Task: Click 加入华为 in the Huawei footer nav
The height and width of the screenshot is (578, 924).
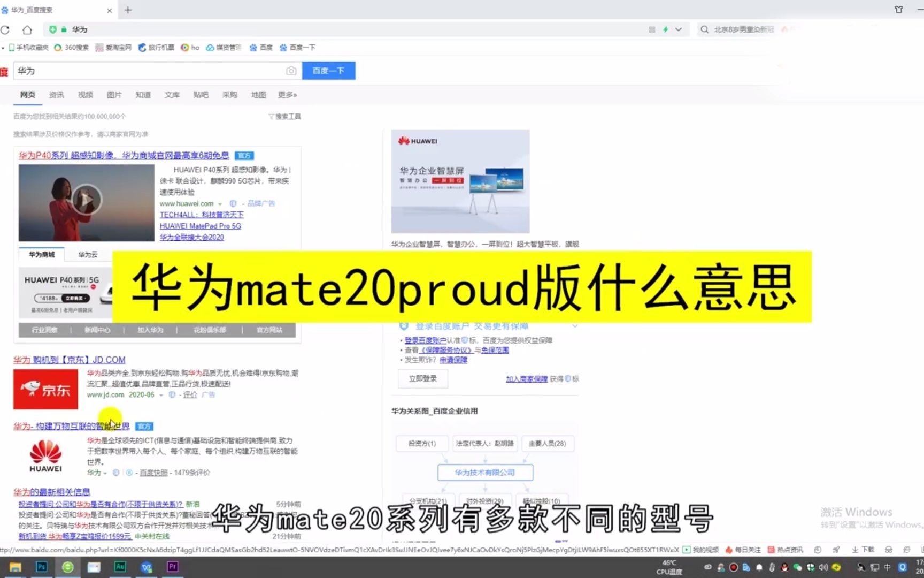Action: [x=150, y=330]
